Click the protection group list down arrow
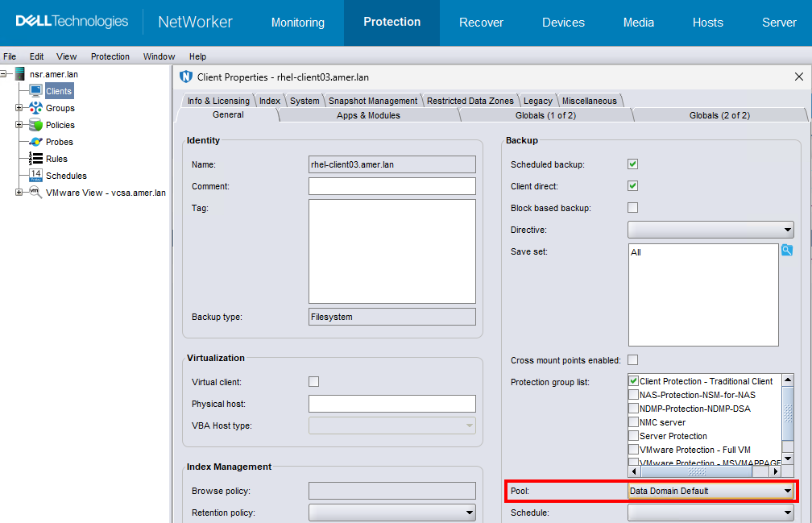The width and height of the screenshot is (812, 523). pyautogui.click(x=788, y=459)
